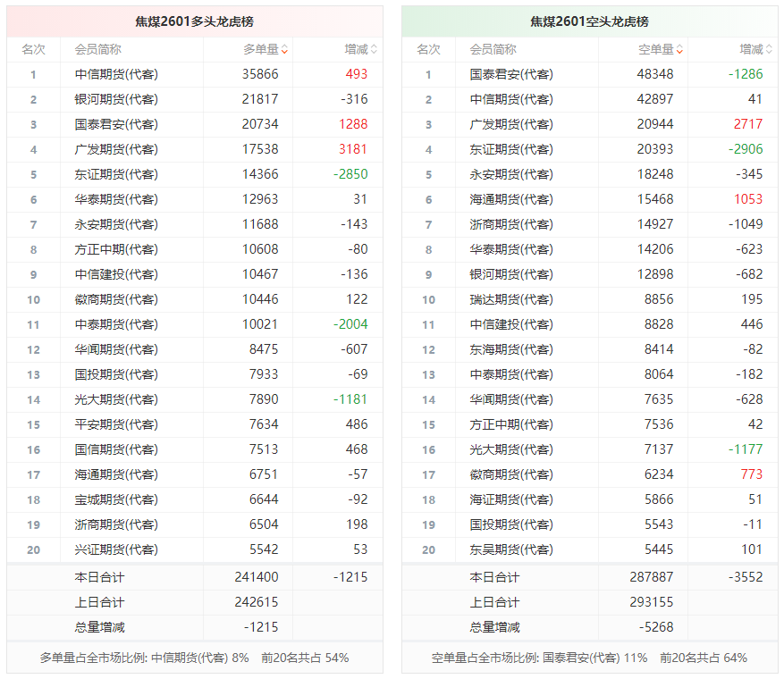
Task: Select 银河期货(代客) in long table row 2
Action: point(116,99)
